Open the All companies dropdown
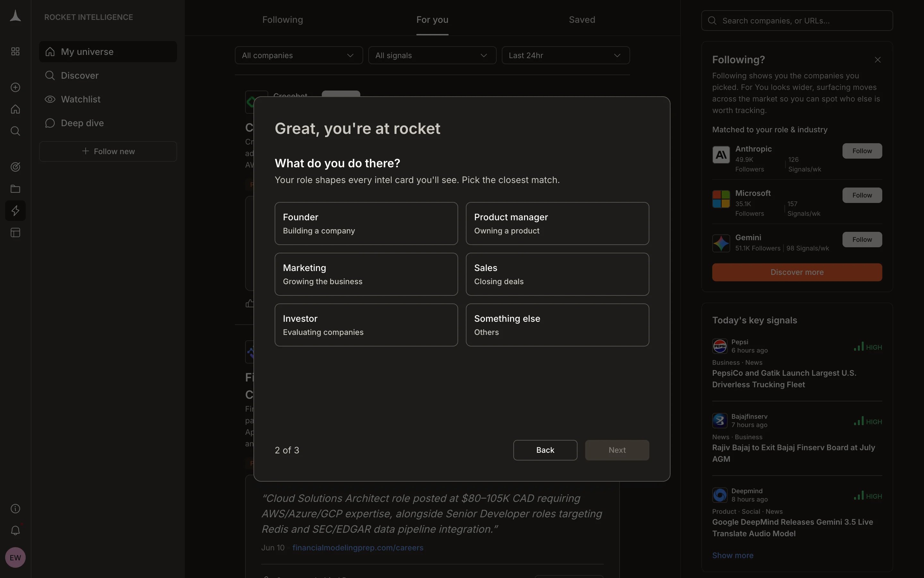Viewport: 924px width, 578px height. 299,56
